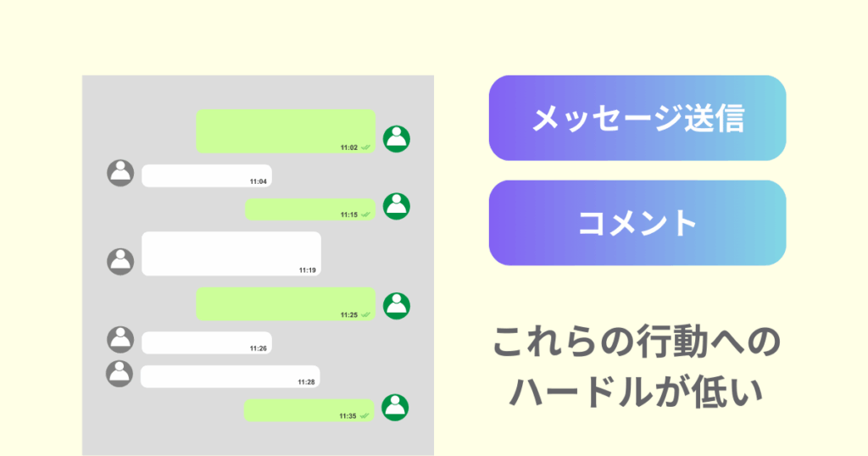The width and height of the screenshot is (868, 456).
Task: Click the large white bubble timestamped 11:19
Action: pyautogui.click(x=231, y=253)
